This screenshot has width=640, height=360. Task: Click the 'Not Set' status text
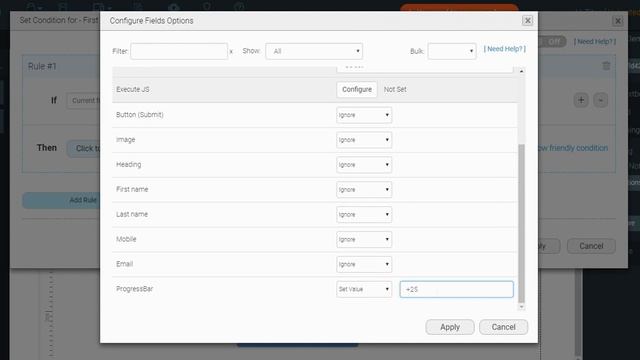[x=395, y=89]
